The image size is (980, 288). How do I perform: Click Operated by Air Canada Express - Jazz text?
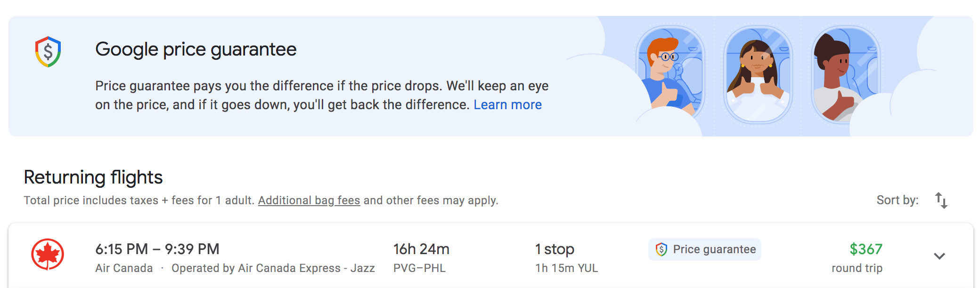click(x=273, y=268)
